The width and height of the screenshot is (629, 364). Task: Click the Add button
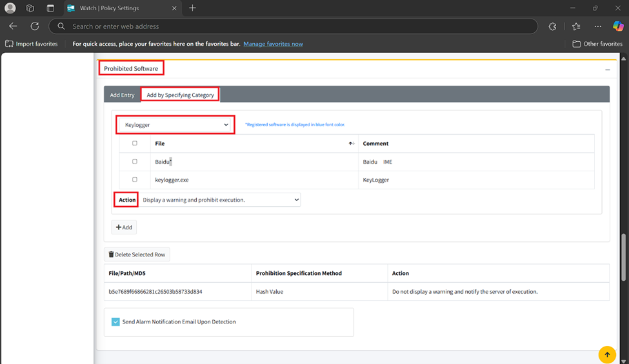pyautogui.click(x=124, y=227)
